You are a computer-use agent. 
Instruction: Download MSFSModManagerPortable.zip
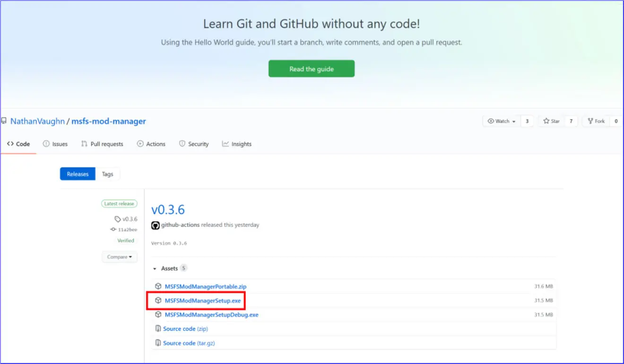[206, 286]
